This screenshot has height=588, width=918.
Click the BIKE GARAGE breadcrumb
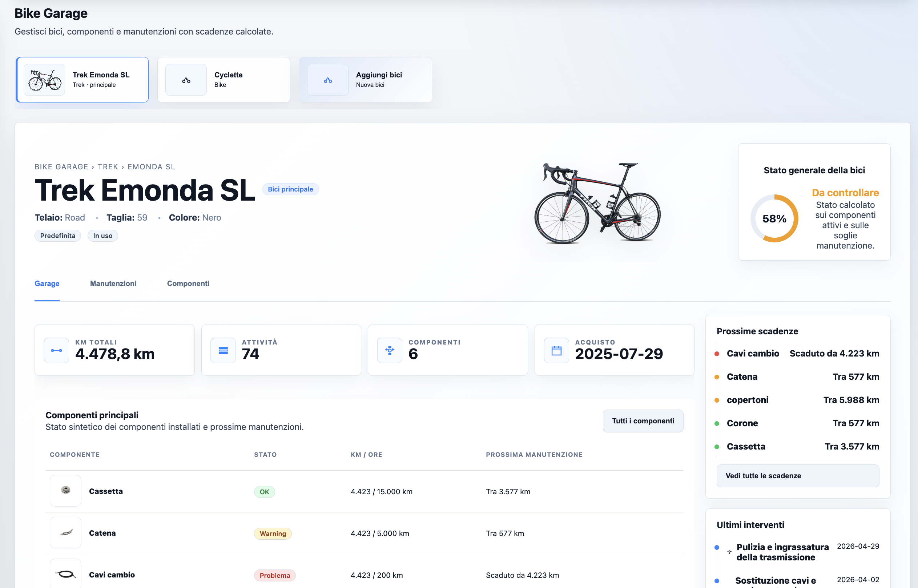point(61,167)
